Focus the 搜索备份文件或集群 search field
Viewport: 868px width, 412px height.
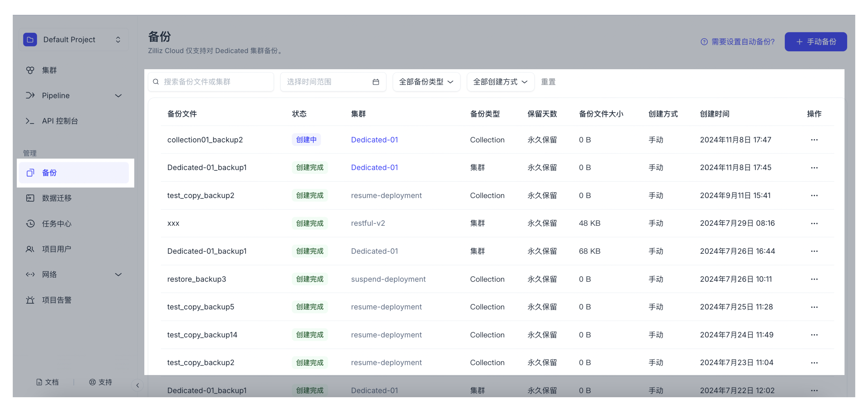211,82
